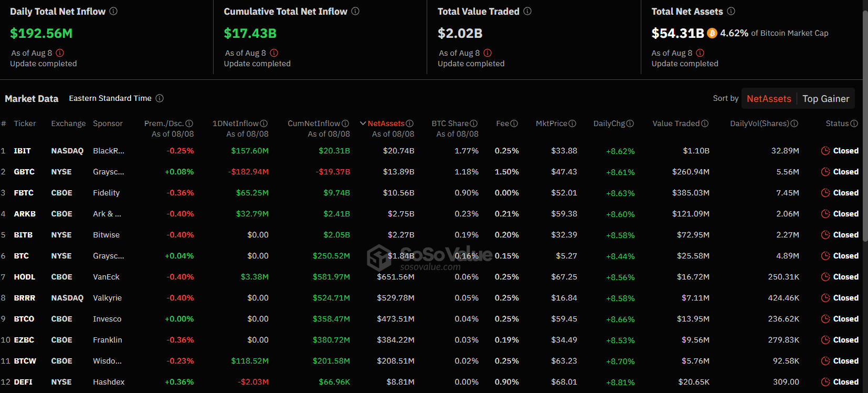868x393 pixels.
Task: Click the $157.60M IBIT inflow cell
Action: (250, 151)
